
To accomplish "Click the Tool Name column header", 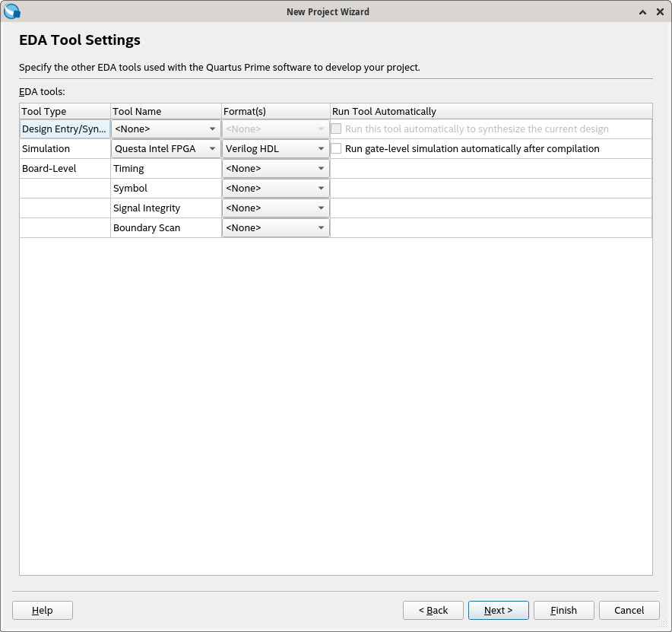I will point(166,111).
